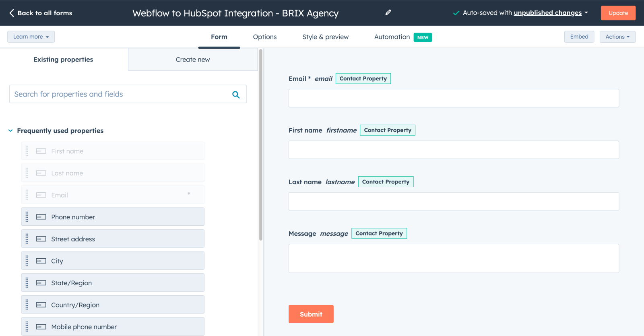Image resolution: width=644 pixels, height=336 pixels.
Task: Click the text field icon beside Street address
Action: coord(41,239)
